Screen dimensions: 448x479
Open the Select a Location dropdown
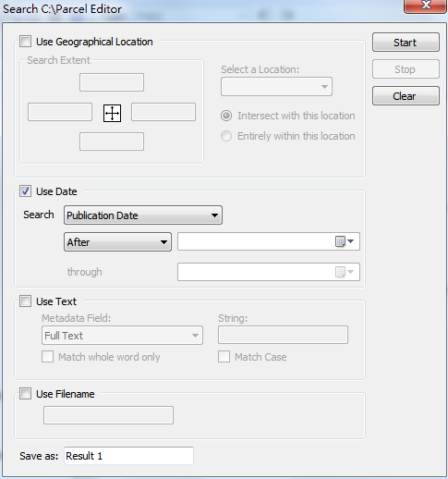(276, 87)
